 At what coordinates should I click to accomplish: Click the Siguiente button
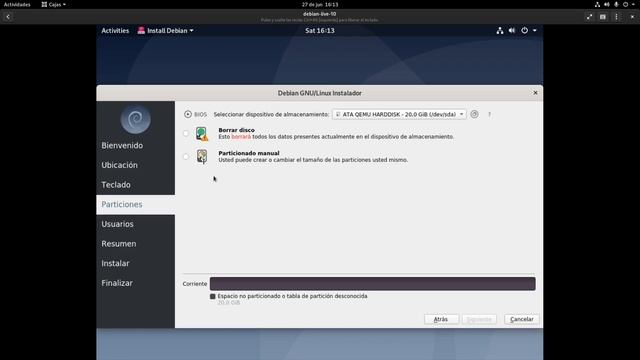[479, 319]
